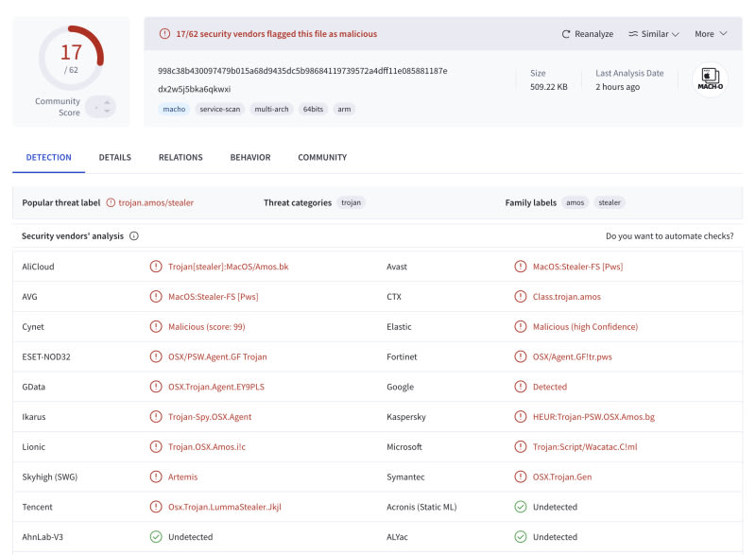This screenshot has height=555, width=756.
Task: Click "Do you want to automate checks?" link
Action: [x=669, y=236]
